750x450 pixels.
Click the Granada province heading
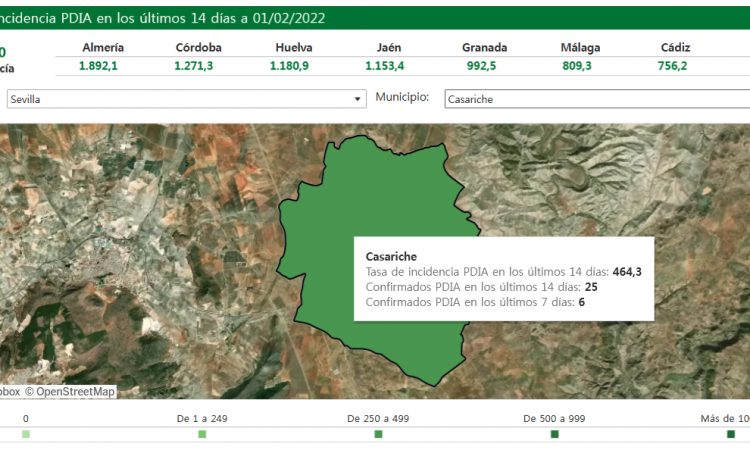[x=484, y=47]
